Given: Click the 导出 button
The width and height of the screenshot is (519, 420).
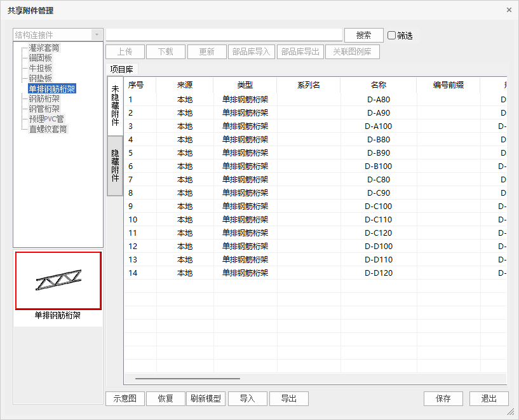Looking at the screenshot, I should (x=288, y=398).
